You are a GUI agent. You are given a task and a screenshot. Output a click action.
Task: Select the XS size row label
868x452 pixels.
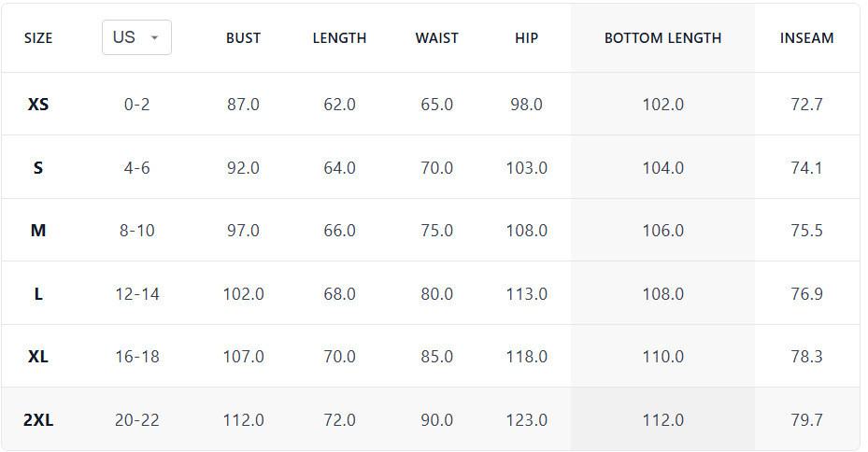click(x=38, y=105)
